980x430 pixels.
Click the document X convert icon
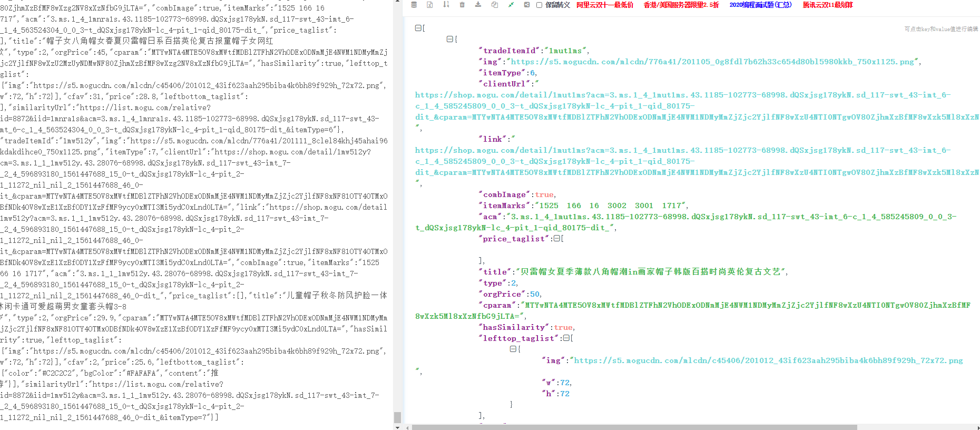(430, 5)
